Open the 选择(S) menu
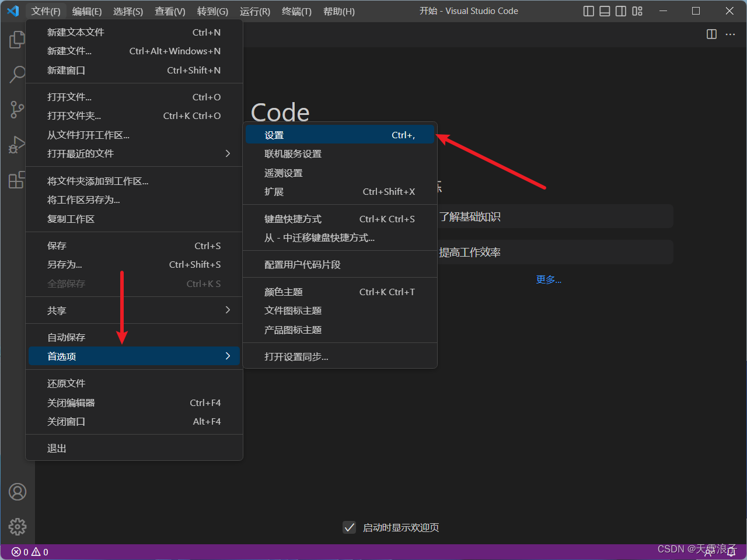 point(128,11)
